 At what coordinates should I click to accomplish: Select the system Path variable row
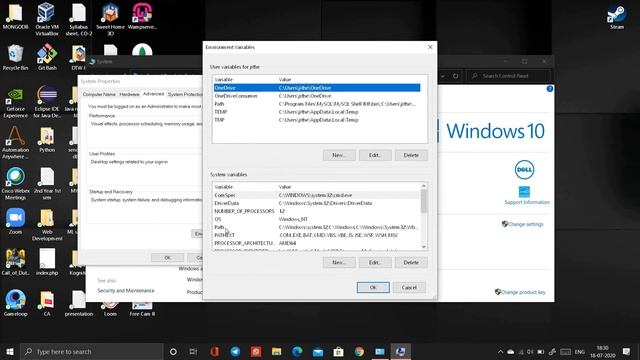(x=317, y=227)
